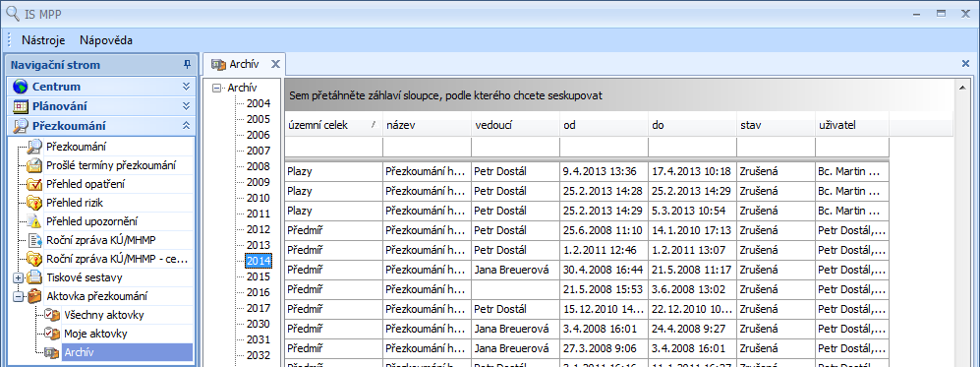Click the Prošlé termíny přezkoumání icon
Screen dimensions: 980x367
(34, 165)
